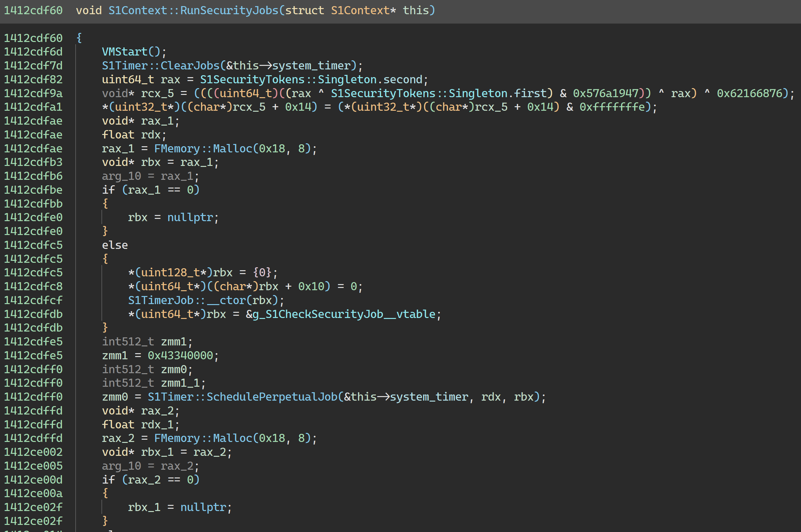Viewport: 801px width, 532px height.
Task: Click the first 'if (rax_1 == 0)' statement
Action: click(x=151, y=190)
